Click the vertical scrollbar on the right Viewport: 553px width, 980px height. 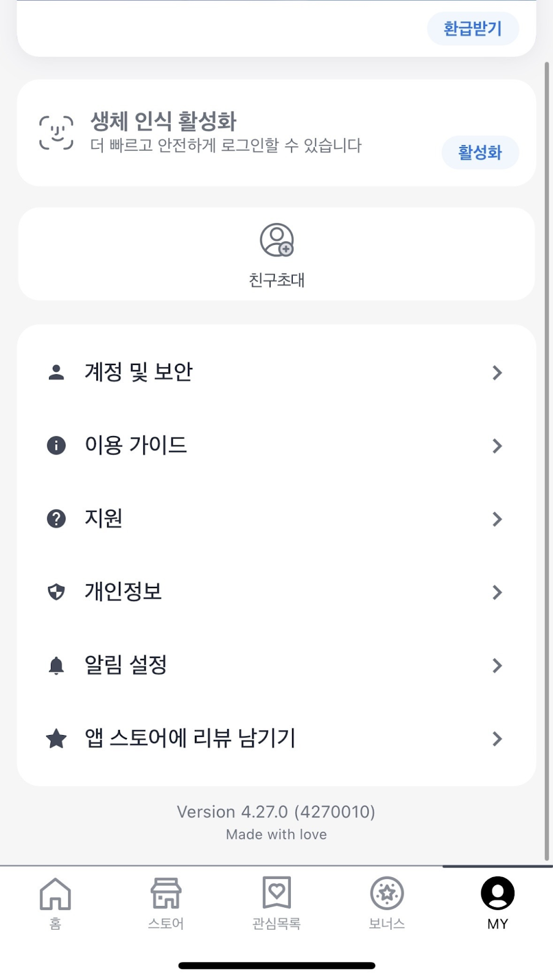[x=547, y=459]
